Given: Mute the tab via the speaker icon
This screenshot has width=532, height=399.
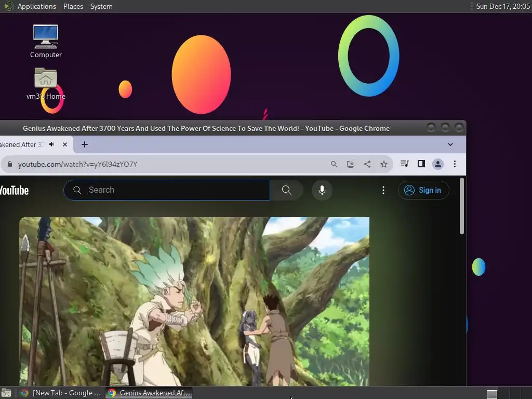Looking at the screenshot, I should [x=52, y=144].
